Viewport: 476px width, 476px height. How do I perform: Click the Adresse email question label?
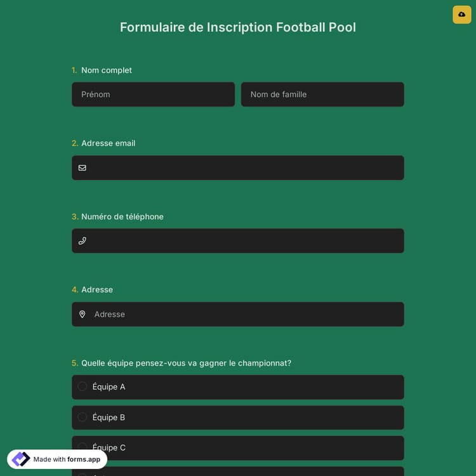[108, 143]
